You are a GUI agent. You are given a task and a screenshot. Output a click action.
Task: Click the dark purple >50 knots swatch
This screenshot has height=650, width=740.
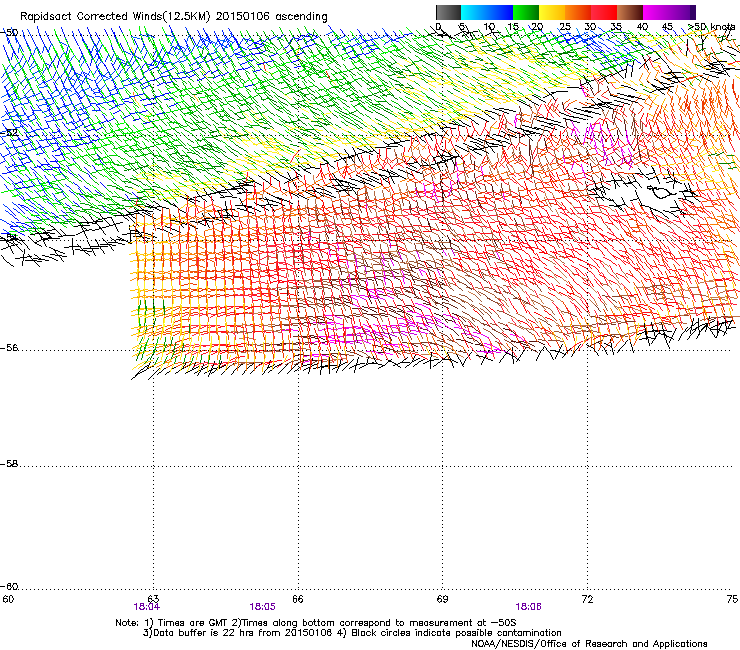coord(692,12)
